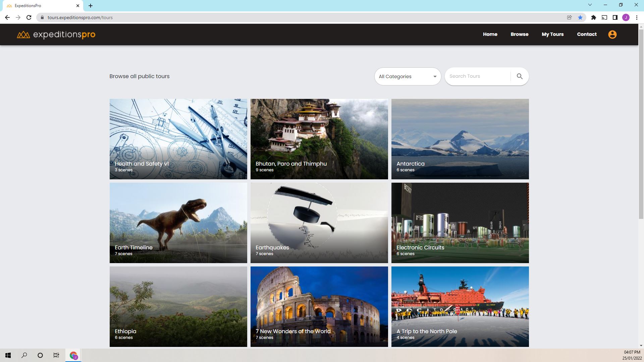Go to My Tours
This screenshot has height=362, width=644.
tap(552, 34)
